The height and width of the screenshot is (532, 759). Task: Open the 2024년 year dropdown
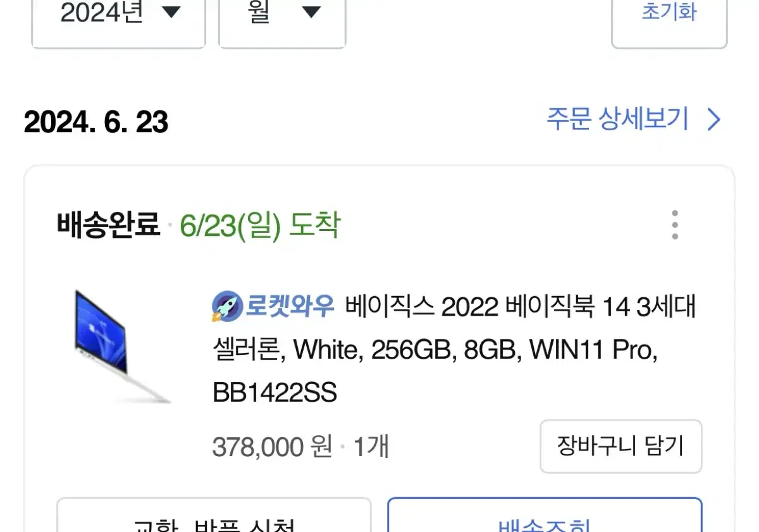119,19
